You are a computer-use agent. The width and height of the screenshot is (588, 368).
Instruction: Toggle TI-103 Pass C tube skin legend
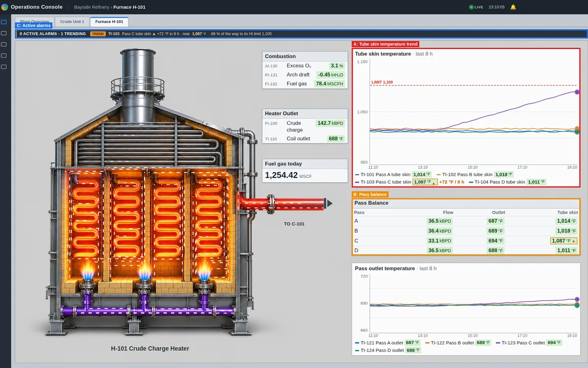(396, 182)
